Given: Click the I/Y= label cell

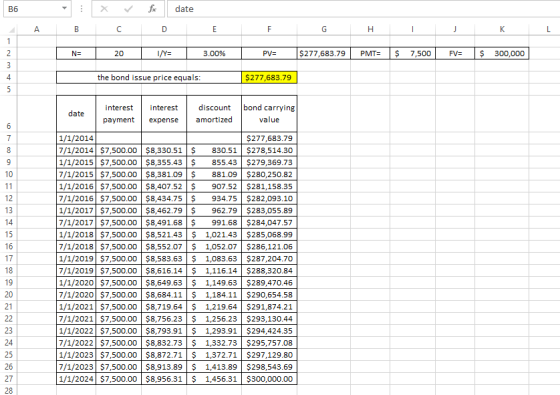Looking at the screenshot, I should point(164,54).
